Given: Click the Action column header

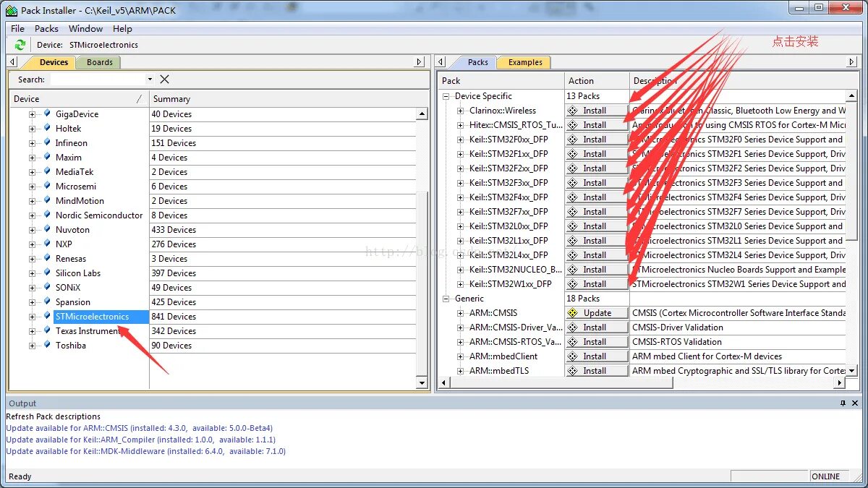Looking at the screenshot, I should 597,81.
